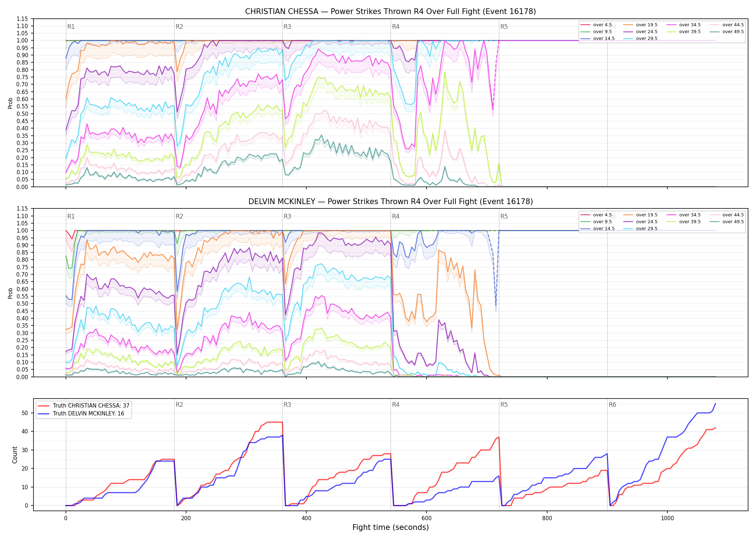Click R3 round label in Count chart
The image size is (756, 540).
(x=287, y=405)
